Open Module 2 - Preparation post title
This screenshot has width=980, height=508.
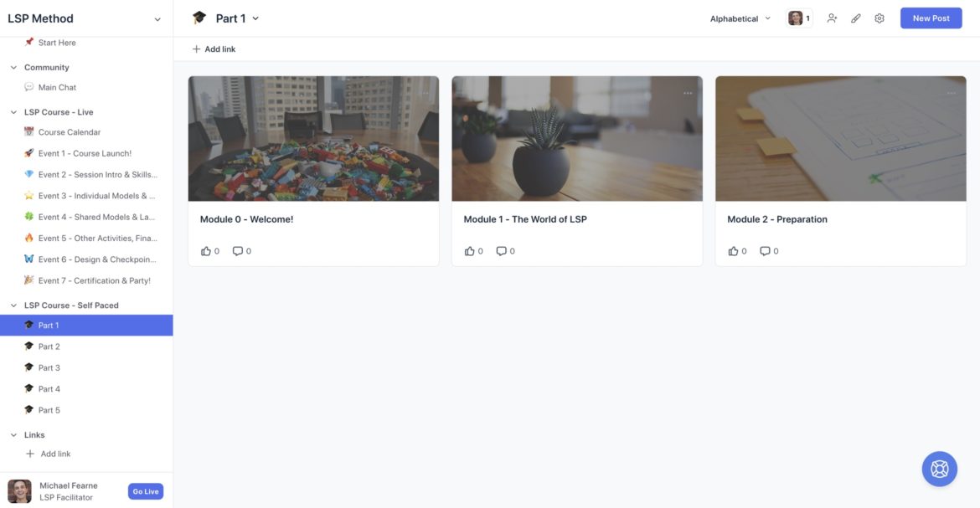776,219
